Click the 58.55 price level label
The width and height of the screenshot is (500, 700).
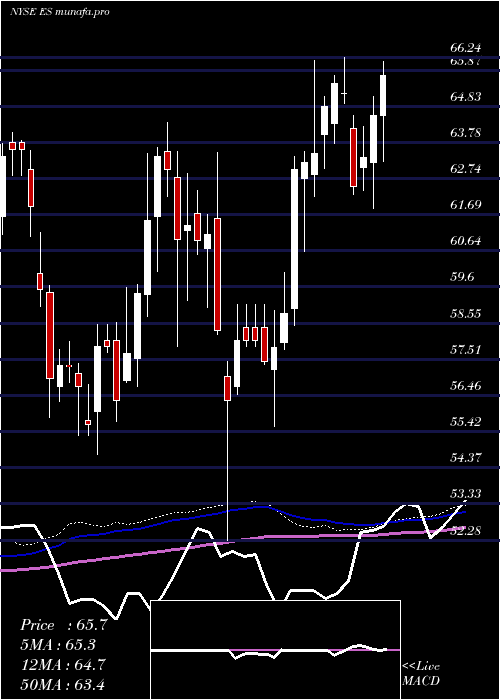pyautogui.click(x=466, y=313)
